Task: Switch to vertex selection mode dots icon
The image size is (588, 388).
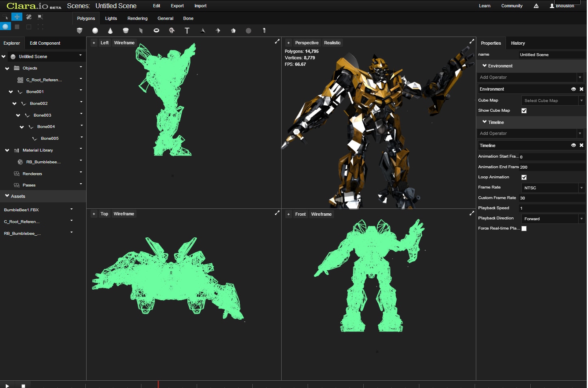Action: coord(40,27)
